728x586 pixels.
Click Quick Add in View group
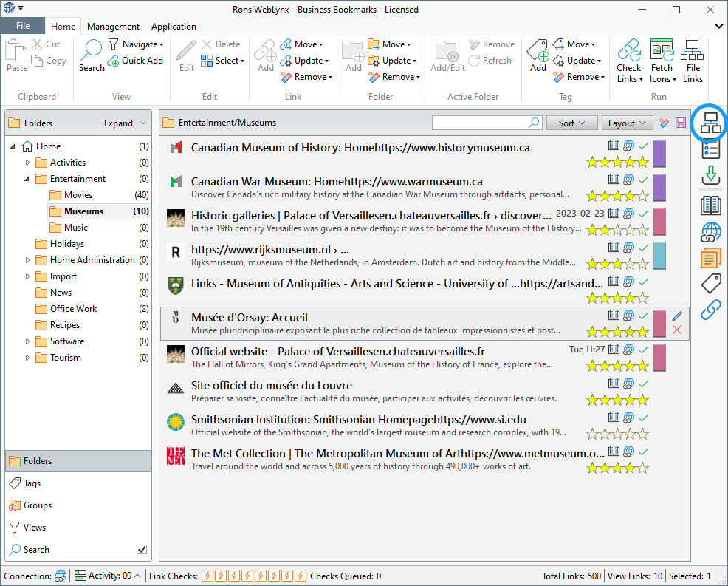(x=135, y=61)
